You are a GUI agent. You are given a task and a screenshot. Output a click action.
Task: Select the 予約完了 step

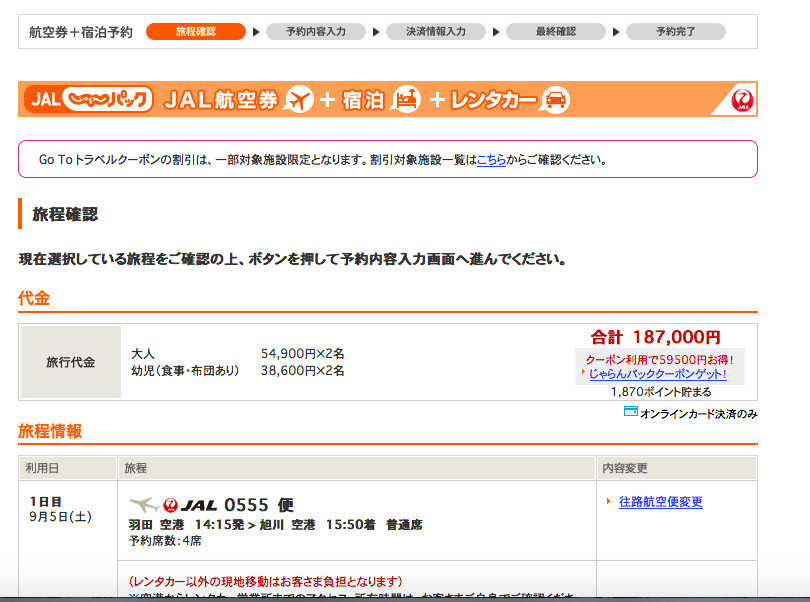pyautogui.click(x=676, y=32)
